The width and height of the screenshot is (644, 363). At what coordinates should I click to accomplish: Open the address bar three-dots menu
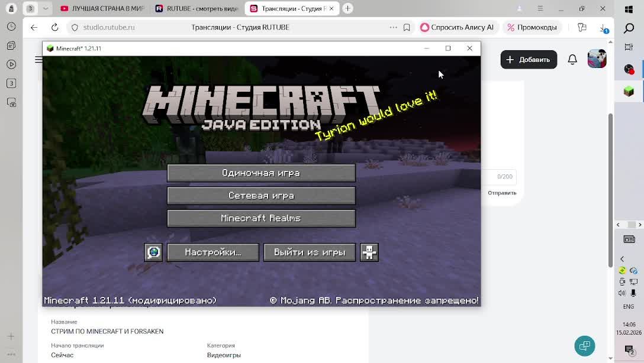point(394,27)
